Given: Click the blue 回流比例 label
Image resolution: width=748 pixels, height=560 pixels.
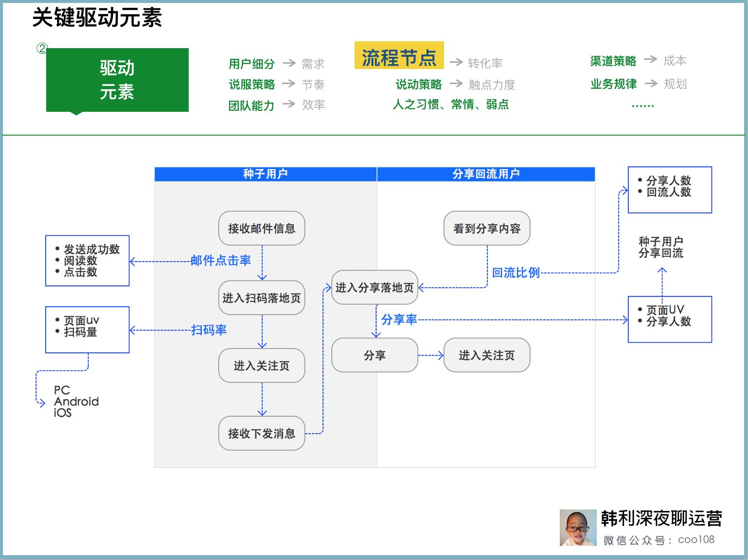Looking at the screenshot, I should pos(516,273).
